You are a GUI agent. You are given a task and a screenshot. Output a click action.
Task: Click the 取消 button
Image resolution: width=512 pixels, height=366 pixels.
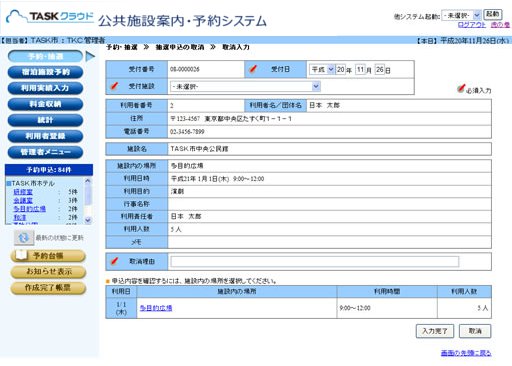point(475,331)
